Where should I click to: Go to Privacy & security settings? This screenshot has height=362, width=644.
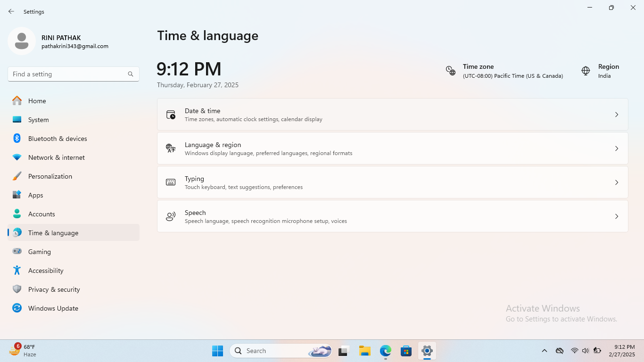[74, 289]
